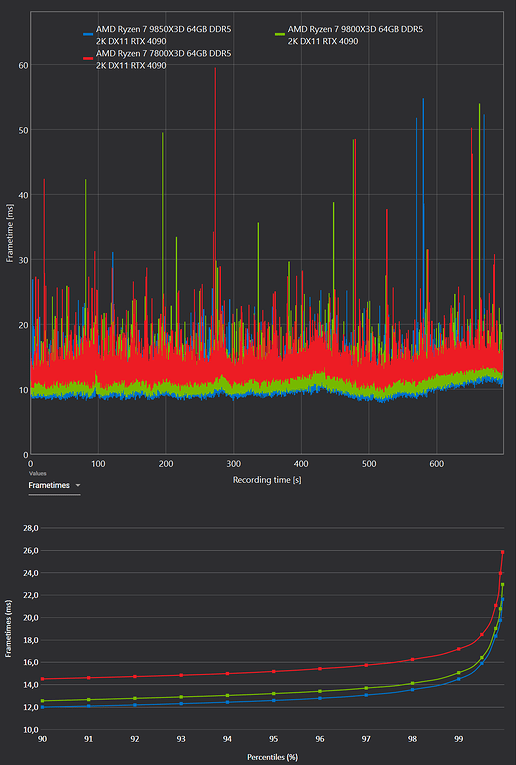Image resolution: width=516 pixels, height=765 pixels.
Task: Open the Frametimes values dropdown
Action: [x=54, y=485]
